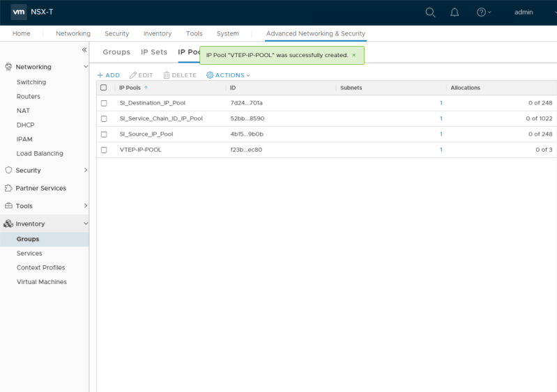Click the search magnifier icon
The image size is (557, 392).
[x=430, y=12]
